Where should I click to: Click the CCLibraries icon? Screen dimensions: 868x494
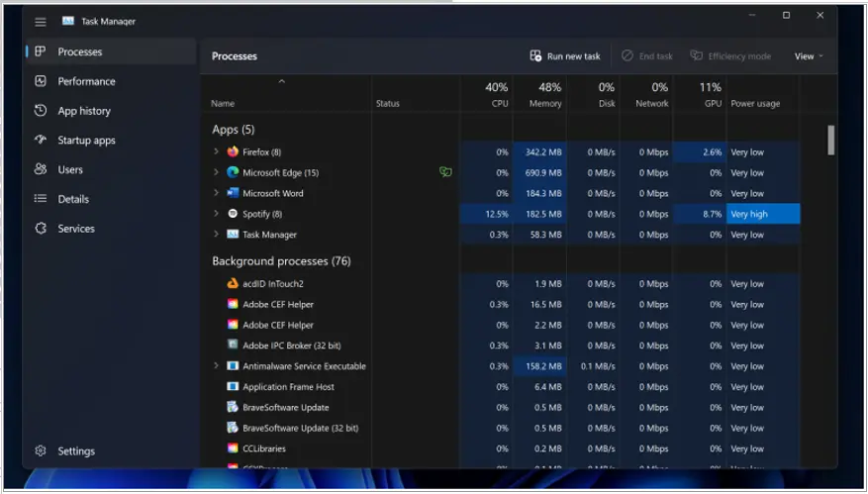pos(233,448)
